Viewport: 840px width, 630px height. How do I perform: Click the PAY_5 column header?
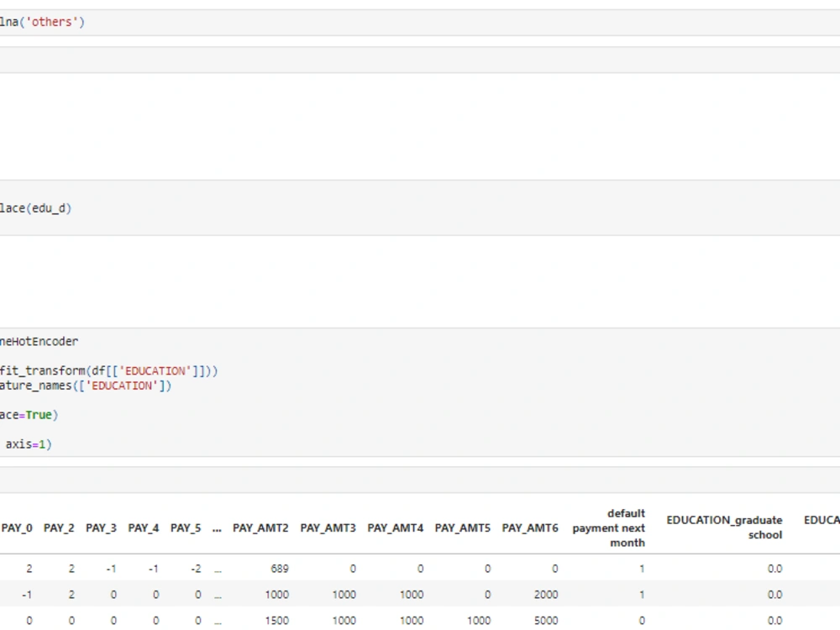click(x=186, y=528)
